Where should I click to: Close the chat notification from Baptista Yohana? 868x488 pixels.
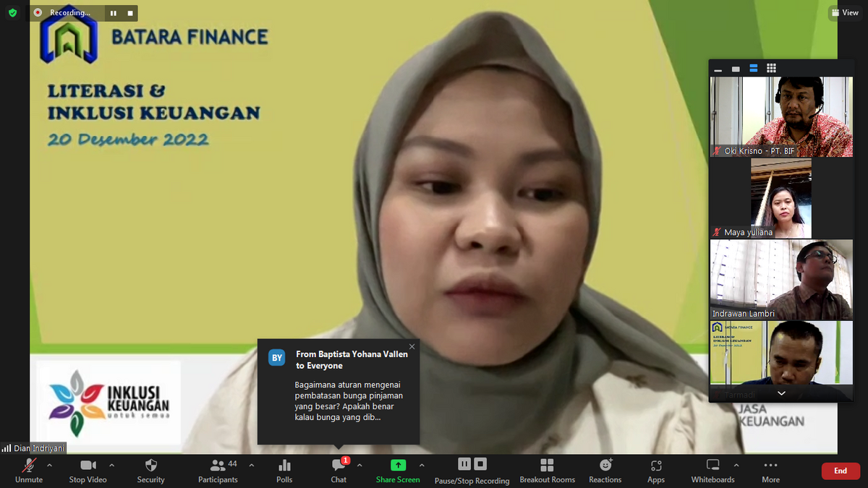(412, 346)
